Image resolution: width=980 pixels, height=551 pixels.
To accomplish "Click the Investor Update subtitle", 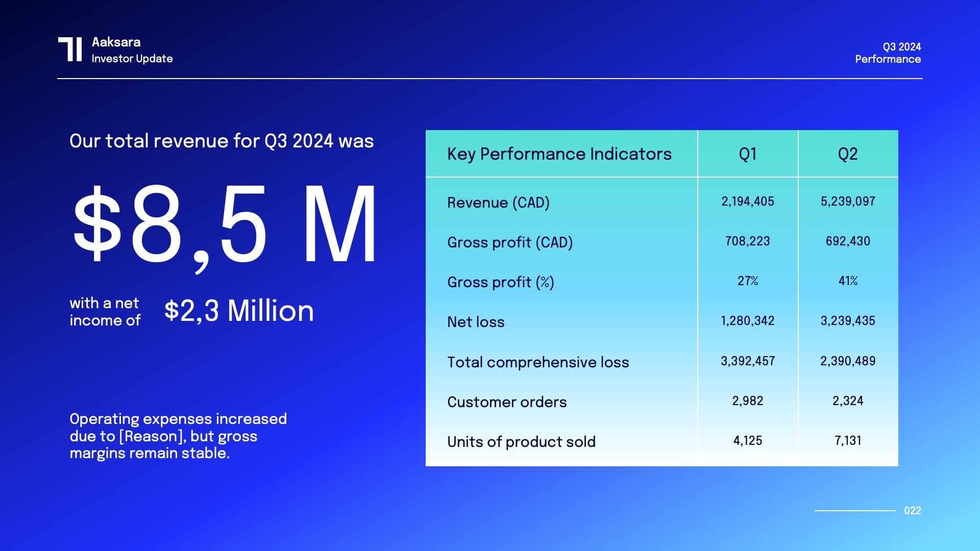I will click(x=132, y=59).
